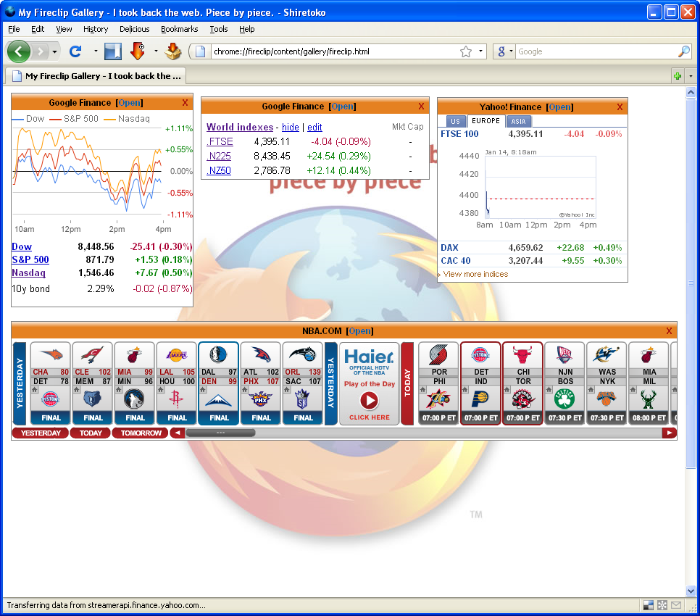
Task: Open the Tools menu
Action: 219,29
